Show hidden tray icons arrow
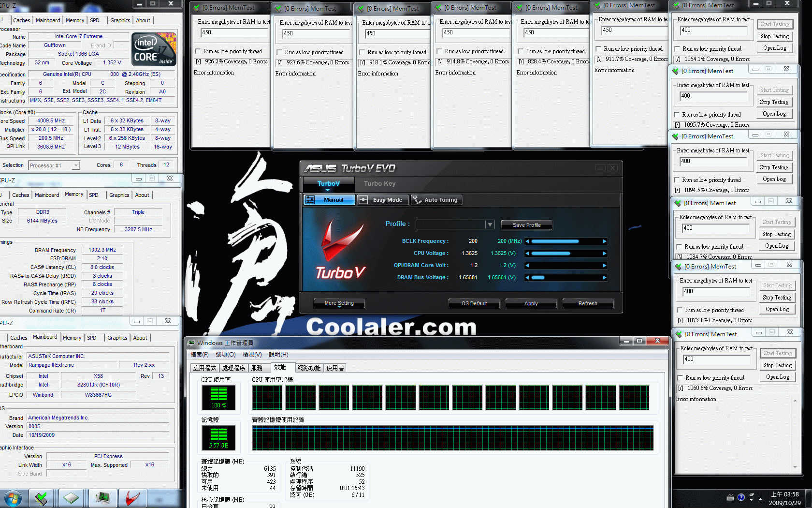Viewport: 812px width, 508px height. click(x=761, y=498)
